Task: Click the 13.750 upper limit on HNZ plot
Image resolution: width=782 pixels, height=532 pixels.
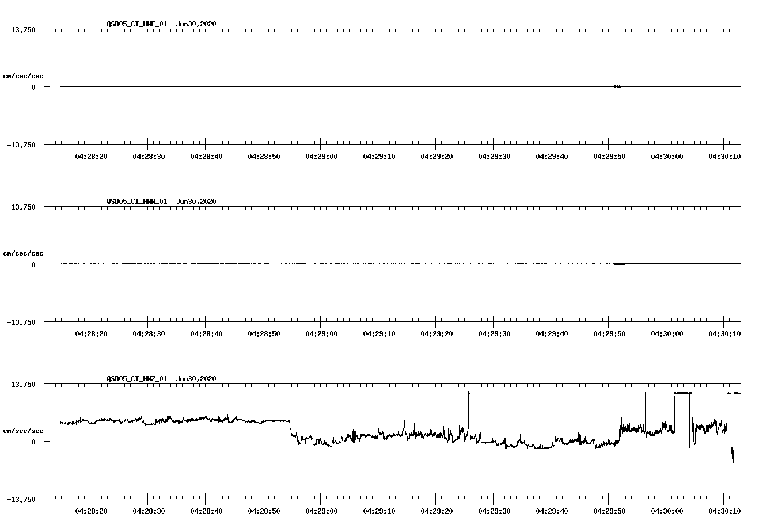Action: click(23, 385)
